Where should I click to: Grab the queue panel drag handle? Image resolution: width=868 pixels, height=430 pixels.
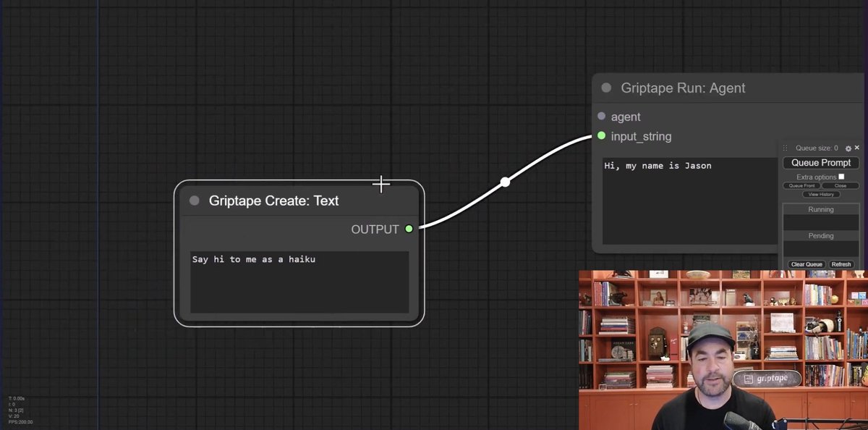coord(786,148)
